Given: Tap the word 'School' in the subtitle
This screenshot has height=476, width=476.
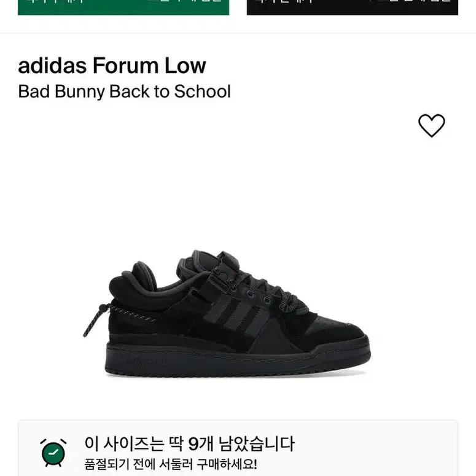Looking at the screenshot, I should (x=203, y=92).
